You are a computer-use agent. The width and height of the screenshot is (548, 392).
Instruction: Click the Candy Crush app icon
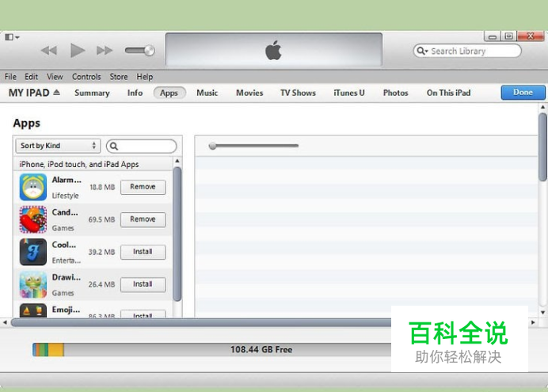(x=32, y=219)
